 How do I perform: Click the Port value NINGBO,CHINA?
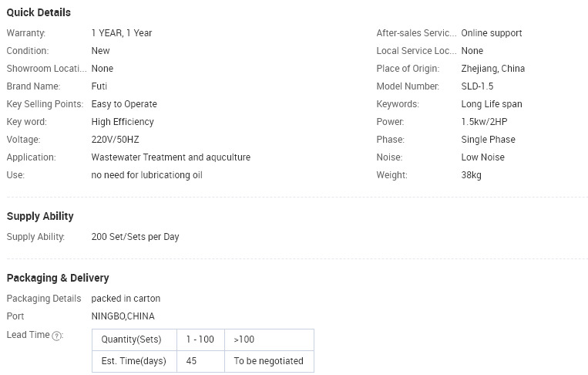coord(123,316)
